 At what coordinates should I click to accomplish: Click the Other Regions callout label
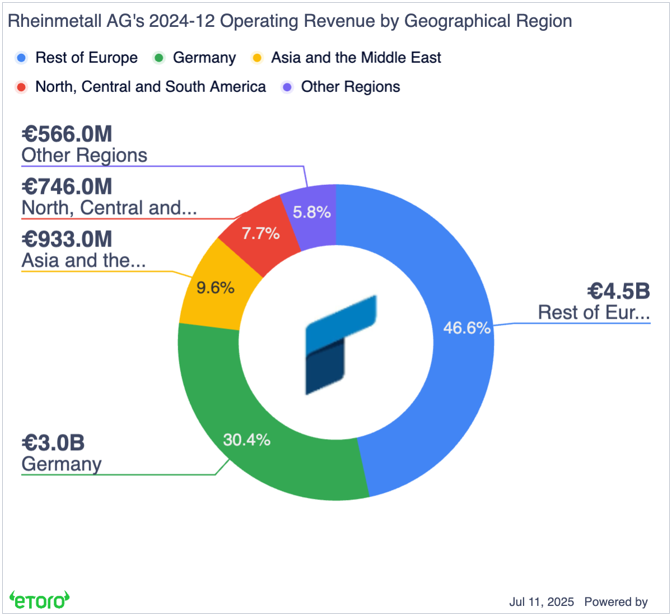click(x=85, y=155)
